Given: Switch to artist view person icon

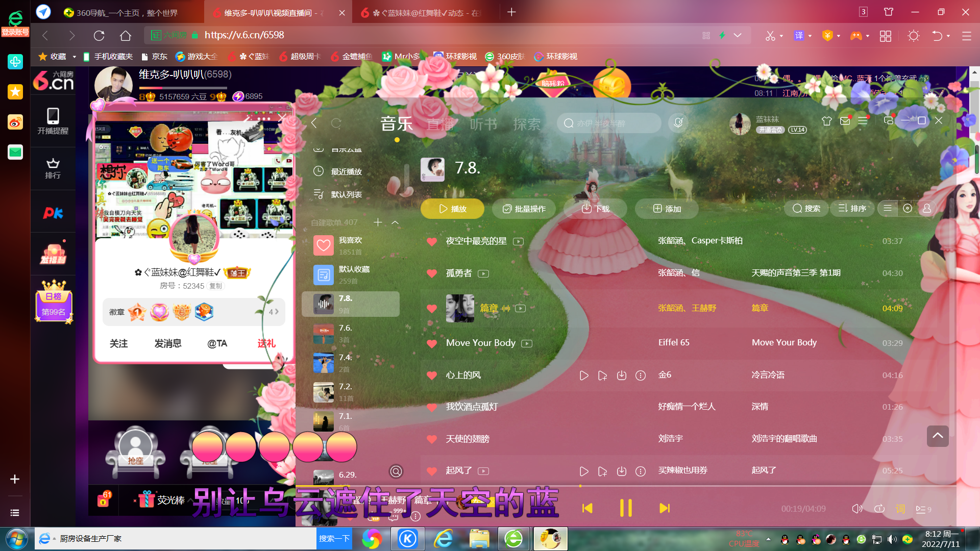Looking at the screenshot, I should [x=927, y=208].
